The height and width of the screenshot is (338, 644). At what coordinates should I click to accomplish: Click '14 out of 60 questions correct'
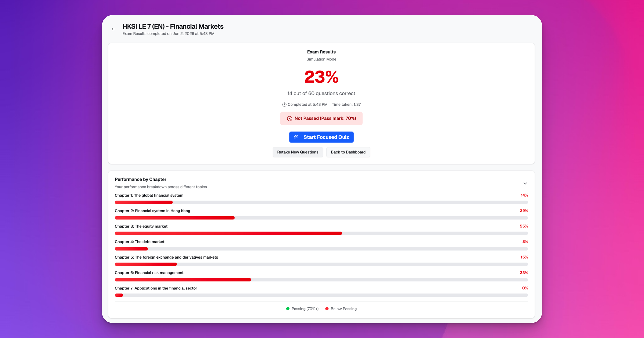(x=321, y=93)
